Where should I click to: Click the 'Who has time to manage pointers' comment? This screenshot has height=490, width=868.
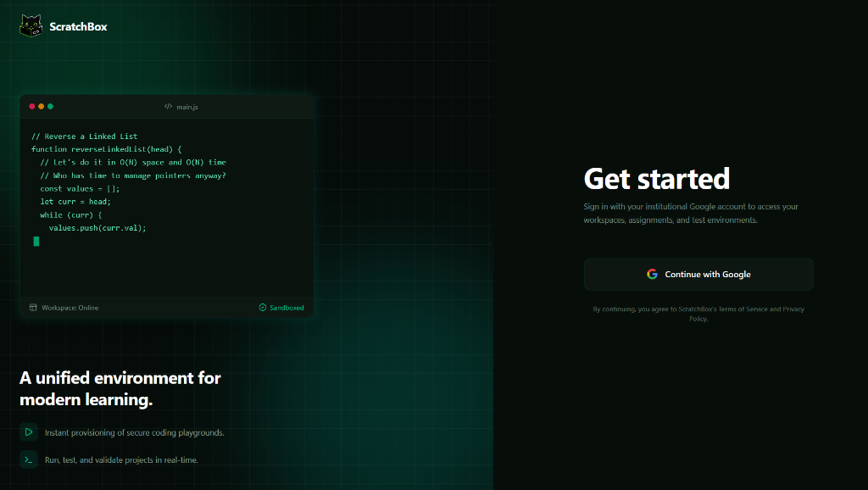133,175
